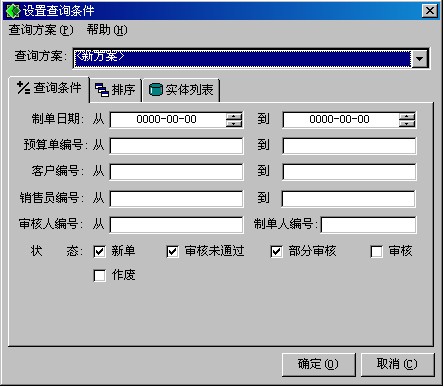Select the <新方案> combo box field
Viewport: 444px width, 387px height.
coord(242,59)
